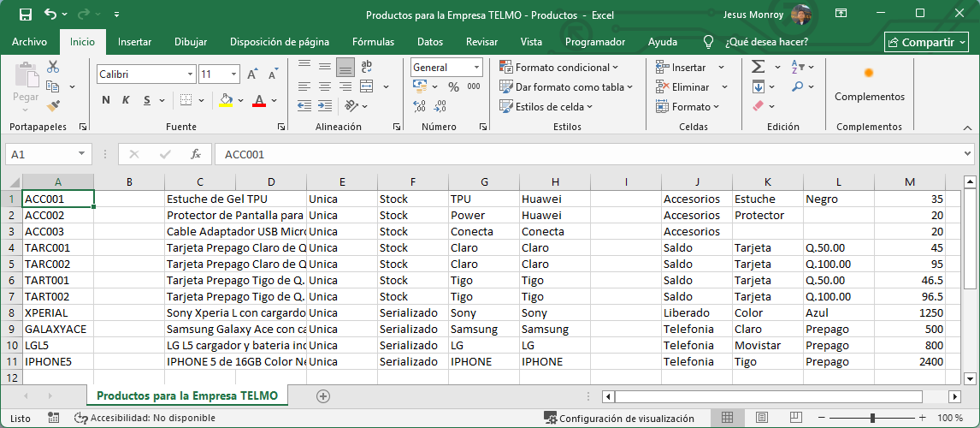Click the Fill down icon
The image size is (980, 428).
pyautogui.click(x=759, y=86)
